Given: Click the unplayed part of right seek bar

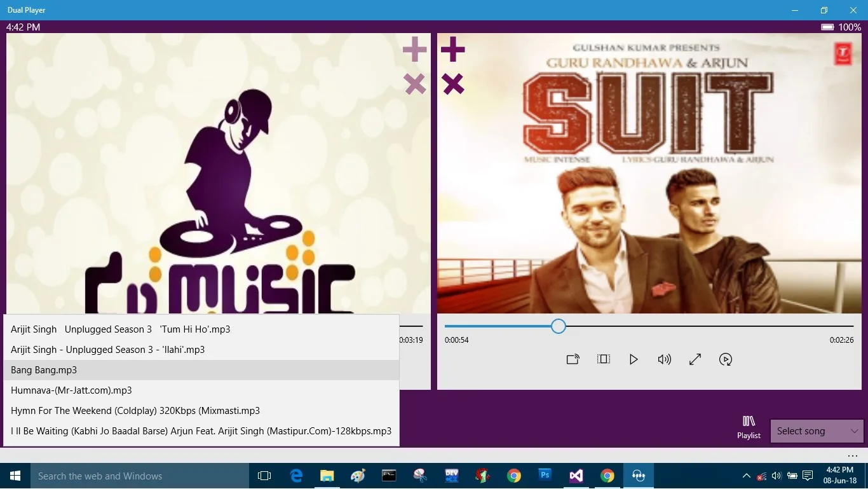Looking at the screenshot, I should (710, 326).
